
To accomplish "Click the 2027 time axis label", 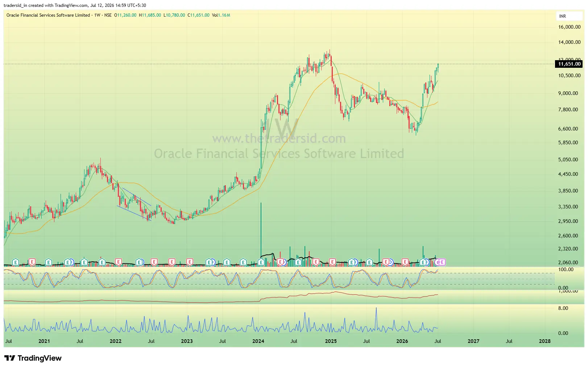I will (473, 341).
